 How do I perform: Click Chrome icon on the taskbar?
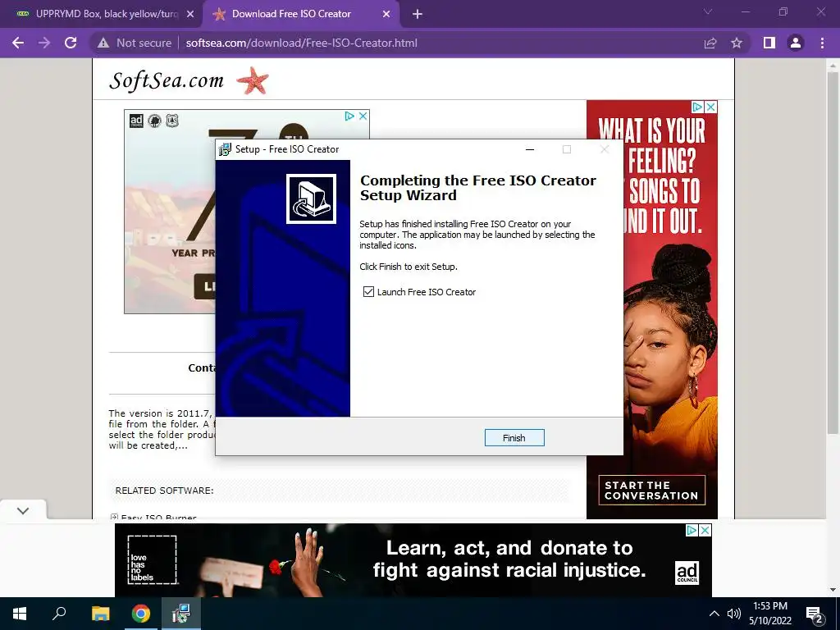pyautogui.click(x=141, y=614)
